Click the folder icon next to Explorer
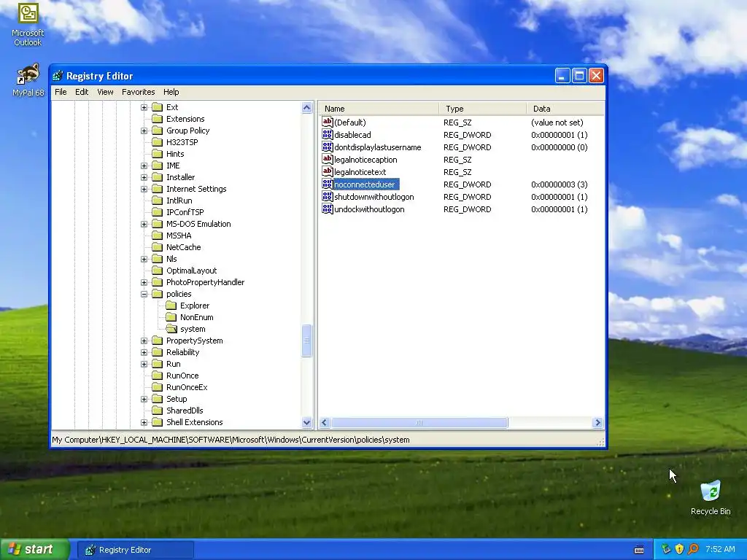747x560 pixels. [x=171, y=306]
